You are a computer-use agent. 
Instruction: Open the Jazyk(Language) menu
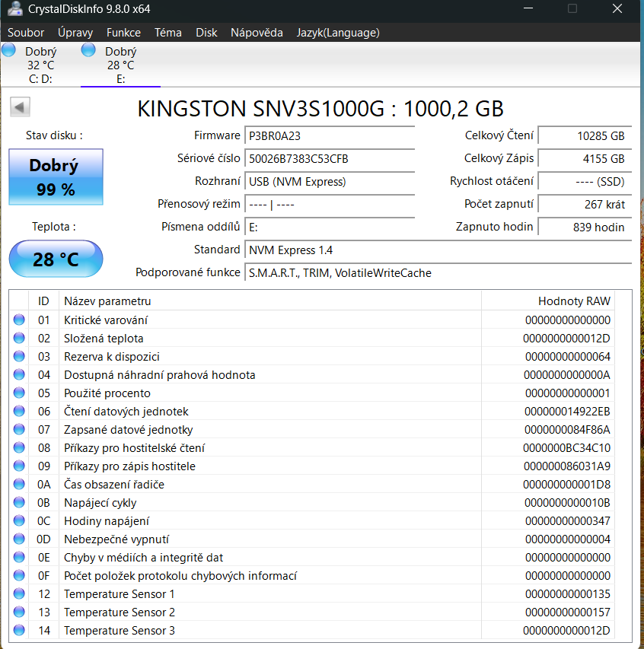(x=337, y=32)
